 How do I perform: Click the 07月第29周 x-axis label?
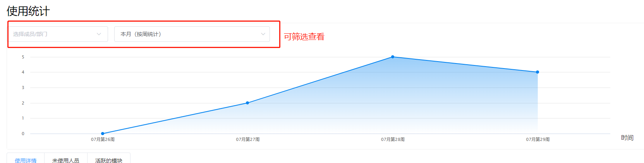tap(538, 139)
